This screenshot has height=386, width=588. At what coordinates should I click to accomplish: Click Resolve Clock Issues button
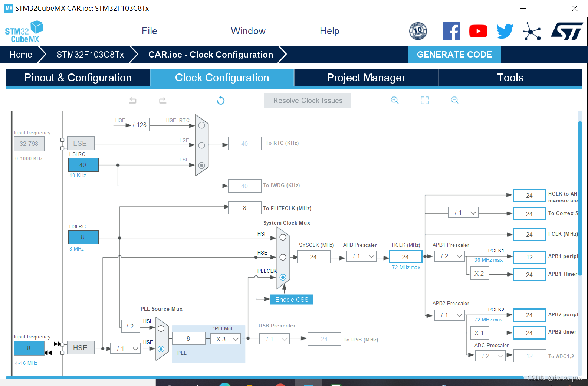click(x=308, y=101)
